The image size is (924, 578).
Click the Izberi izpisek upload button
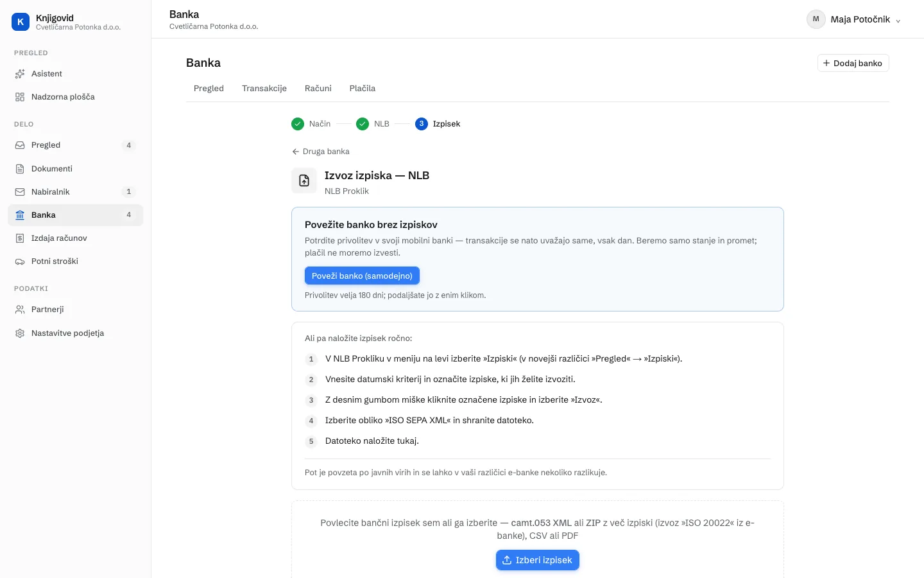538,560
